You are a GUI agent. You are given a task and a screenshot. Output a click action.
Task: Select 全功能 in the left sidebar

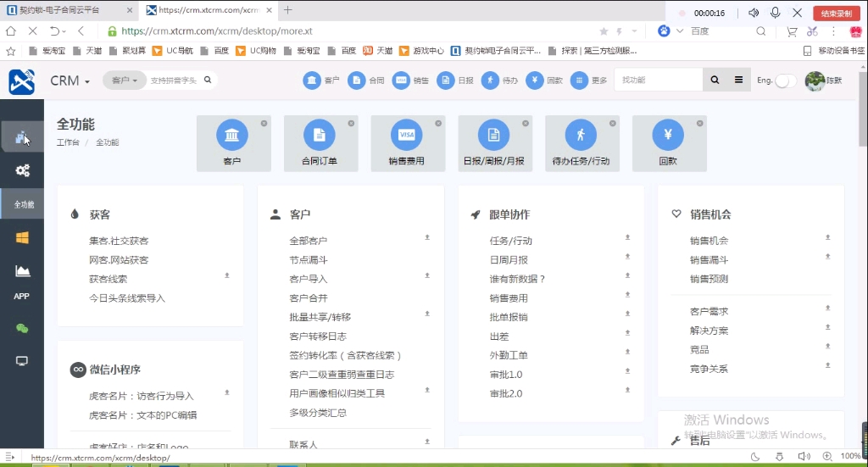click(22, 204)
